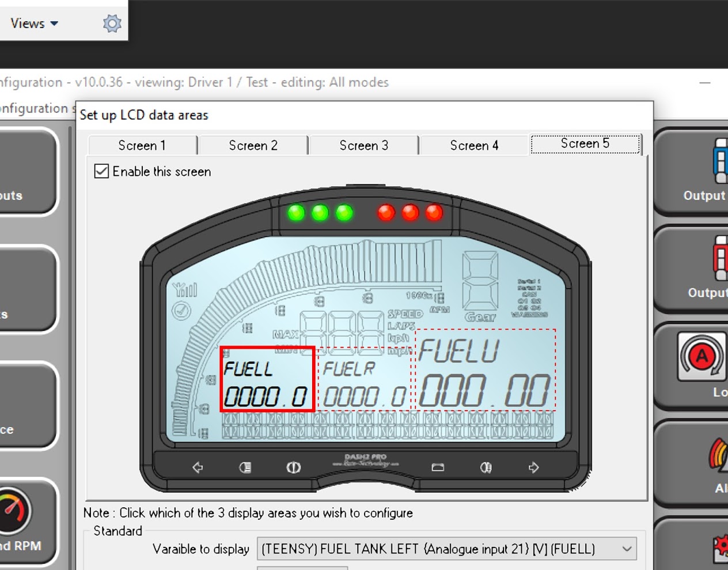Select the large FUELU display area
The image size is (728, 570).
tap(485, 370)
